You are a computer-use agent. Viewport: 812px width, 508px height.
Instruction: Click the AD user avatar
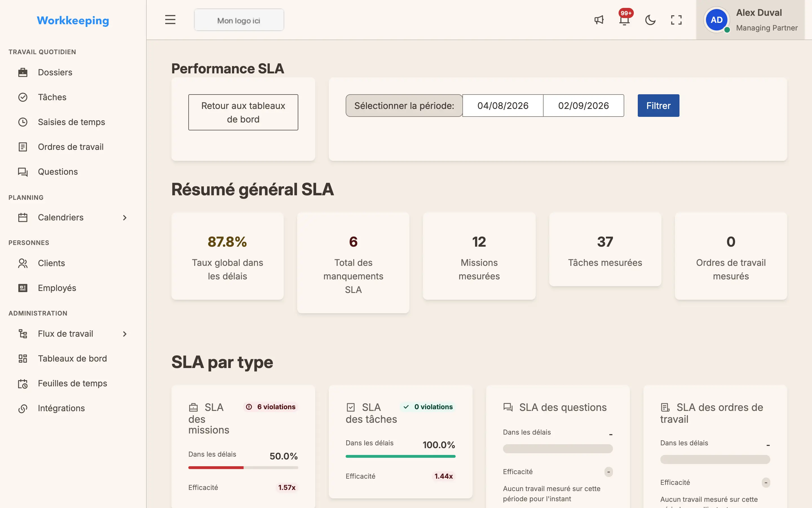(x=716, y=20)
